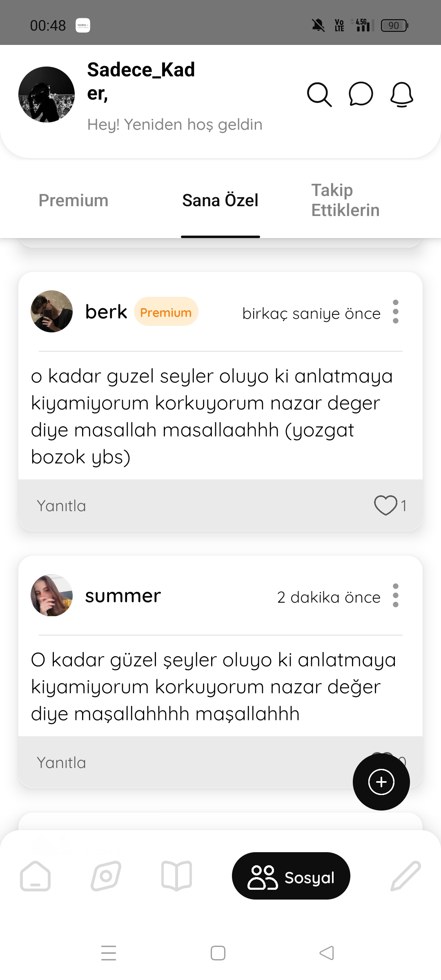Tap Yanıtla under berk's post

pyautogui.click(x=61, y=506)
